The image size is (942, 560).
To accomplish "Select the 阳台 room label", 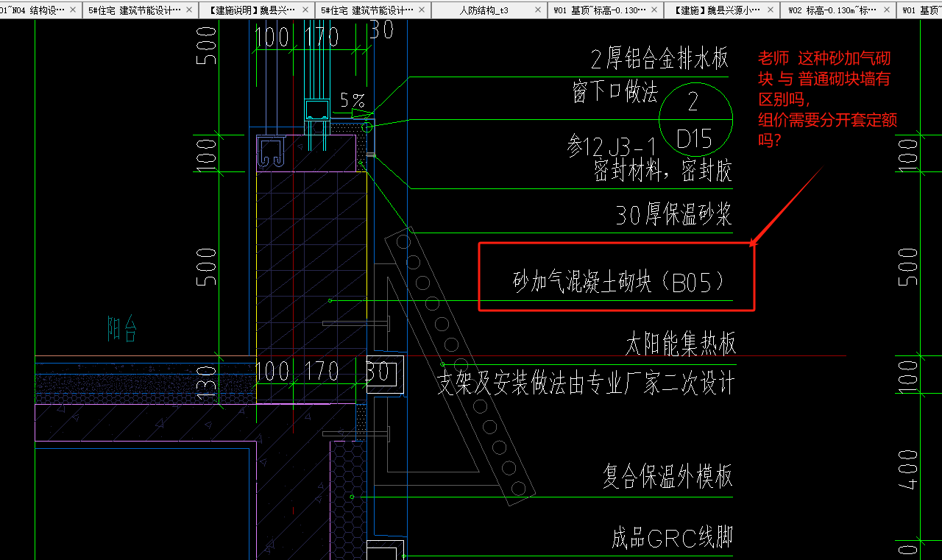I will 122,329.
